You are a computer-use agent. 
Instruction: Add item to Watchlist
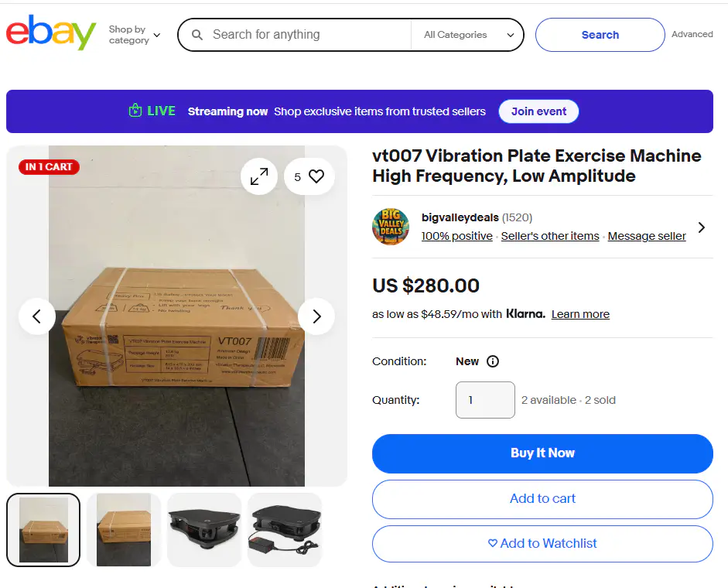tap(542, 543)
